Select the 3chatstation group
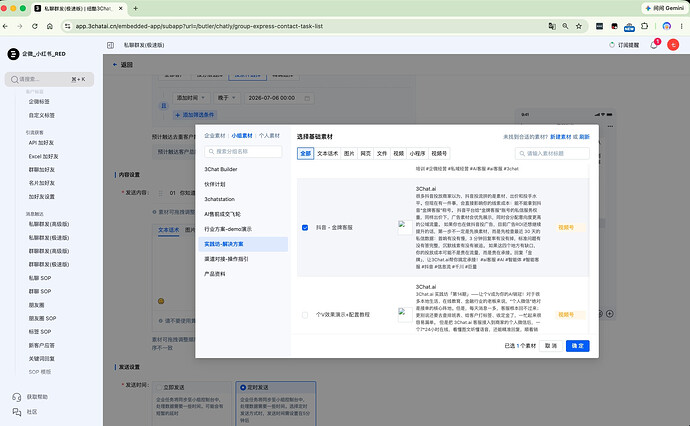This screenshot has width=690, height=426. pos(243,199)
